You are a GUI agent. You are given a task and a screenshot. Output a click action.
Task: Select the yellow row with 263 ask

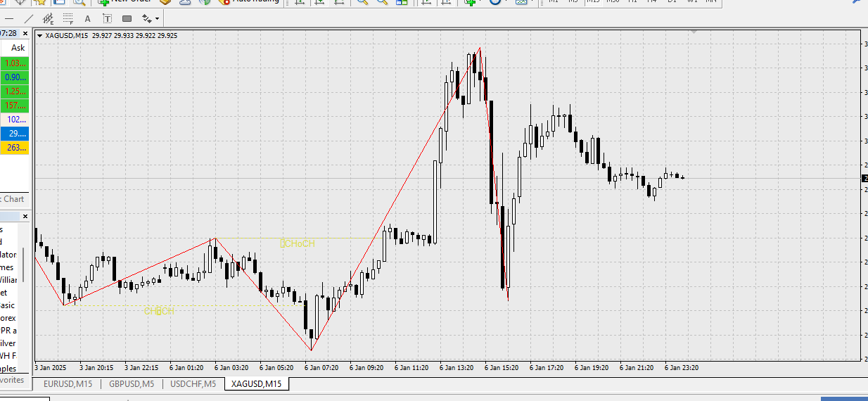(15, 148)
